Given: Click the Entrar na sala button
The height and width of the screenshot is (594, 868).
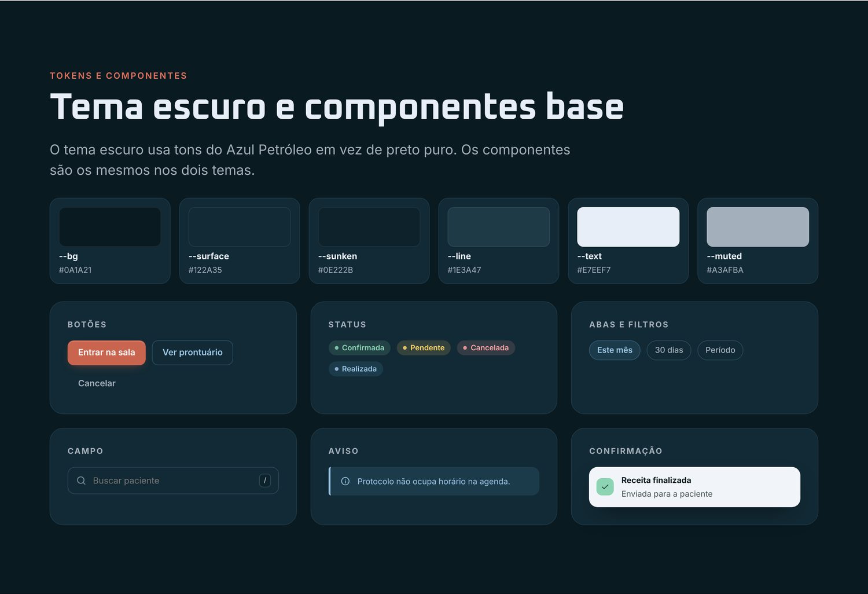Looking at the screenshot, I should click(x=106, y=353).
